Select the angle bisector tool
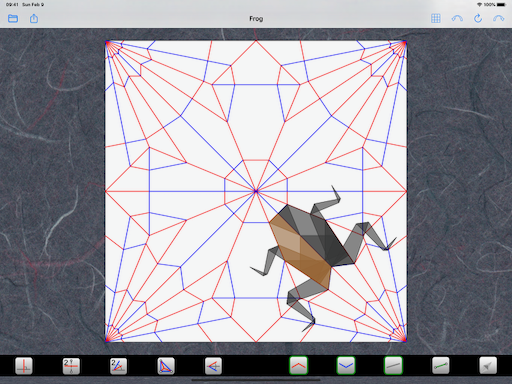The width and height of the screenshot is (512, 384). click(118, 366)
